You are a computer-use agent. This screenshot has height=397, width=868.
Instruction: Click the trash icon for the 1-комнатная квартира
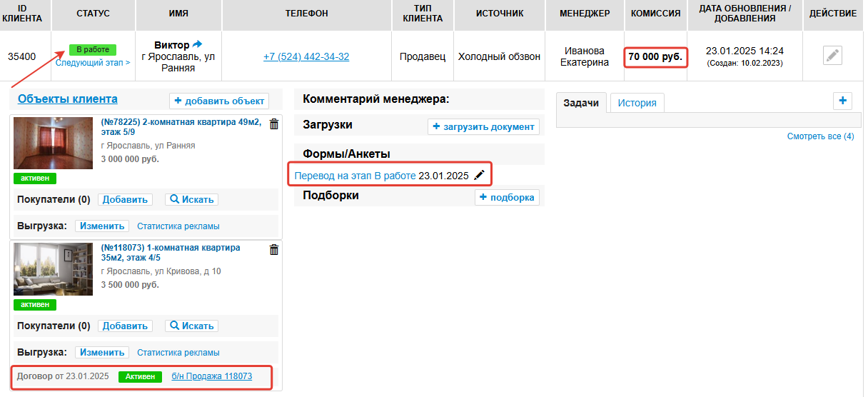(274, 250)
